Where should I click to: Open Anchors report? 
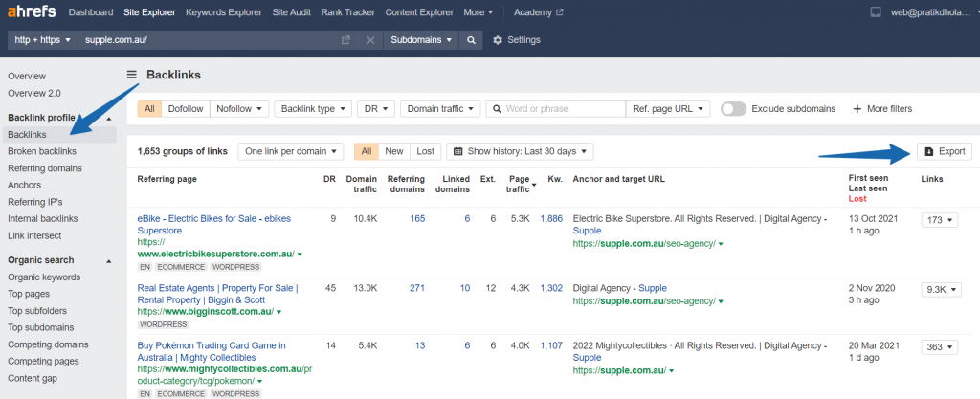point(24,185)
